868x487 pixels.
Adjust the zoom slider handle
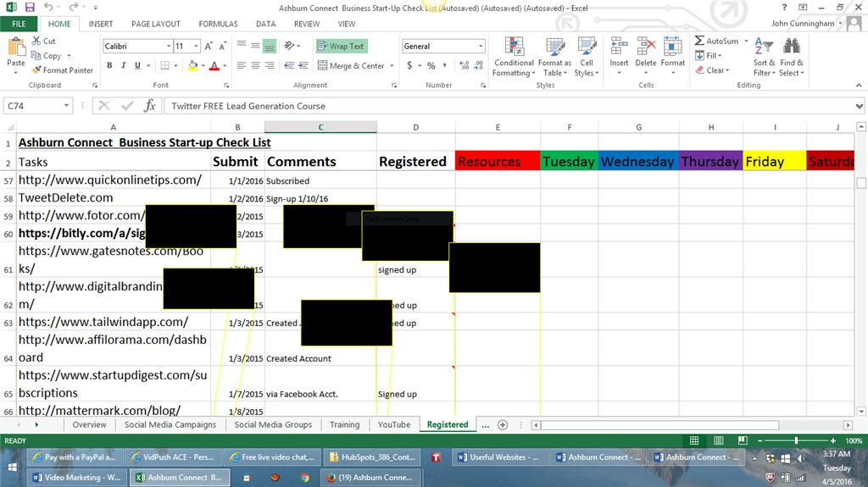click(x=796, y=440)
